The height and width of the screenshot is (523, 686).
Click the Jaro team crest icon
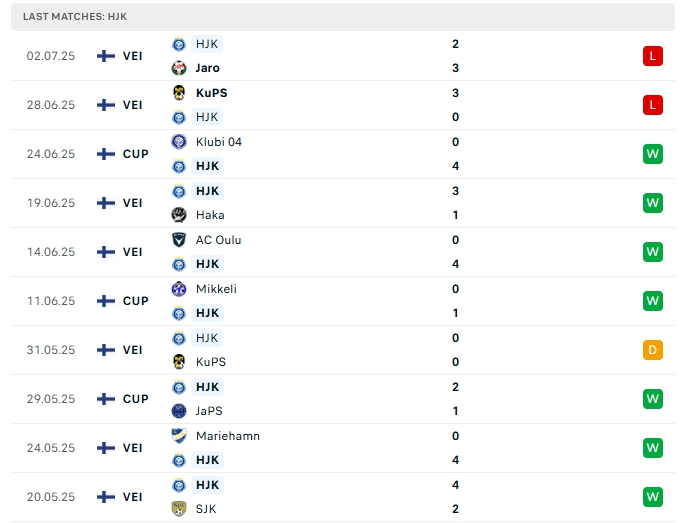179,68
